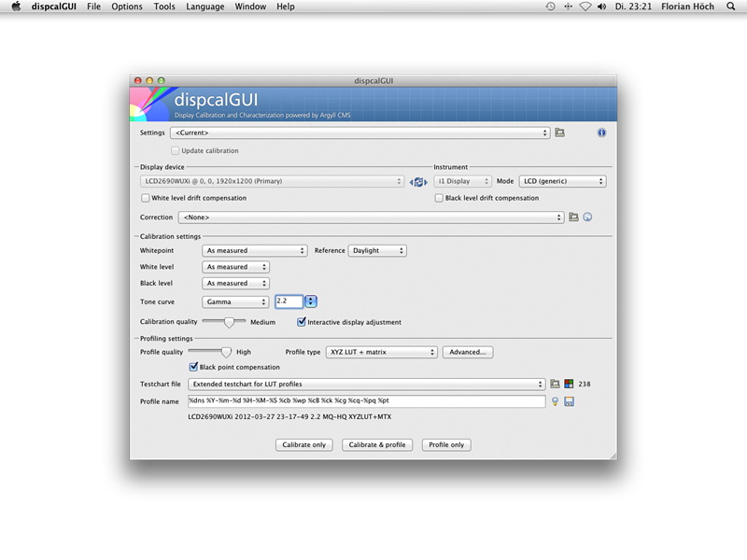
Task: Open Tone curve Gamma dropdown
Action: tap(235, 301)
